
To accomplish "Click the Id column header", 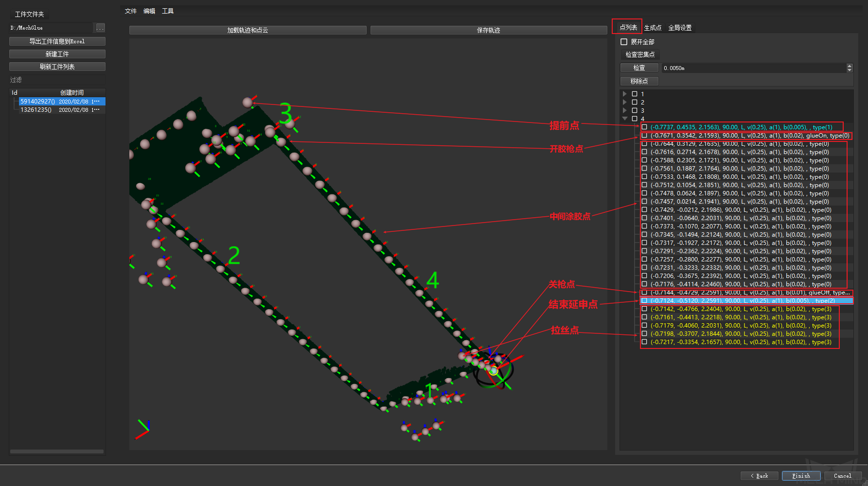I will [x=15, y=92].
